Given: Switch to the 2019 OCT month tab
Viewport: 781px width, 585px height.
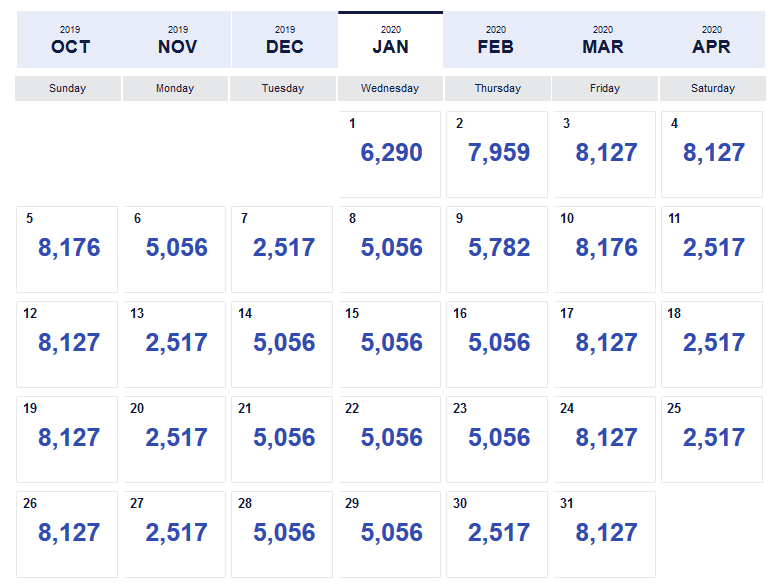Looking at the screenshot, I should [x=70, y=40].
